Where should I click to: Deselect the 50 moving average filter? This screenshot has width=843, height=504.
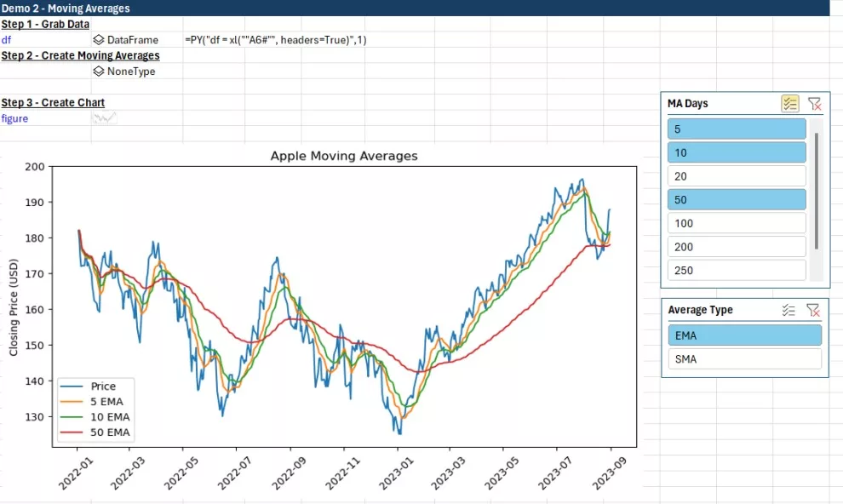pos(737,199)
